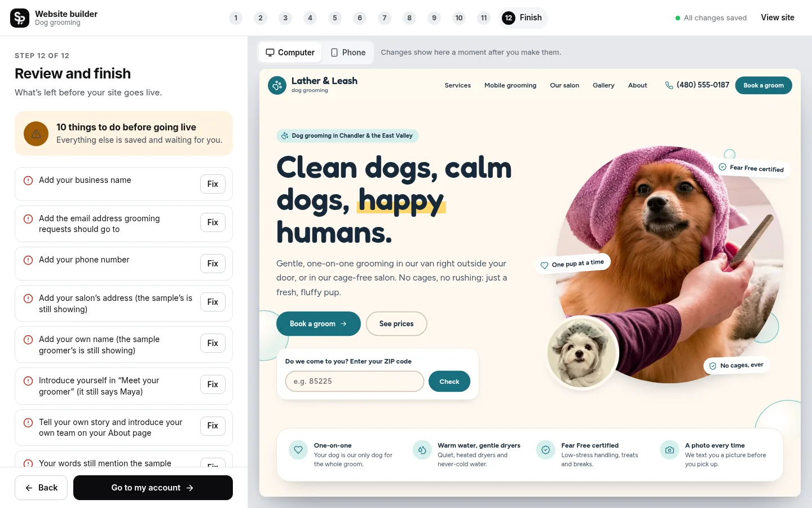Viewport: 812px width, 508px height.
Task: Click alert icon beside Introduce yourself item
Action: [x=28, y=381]
